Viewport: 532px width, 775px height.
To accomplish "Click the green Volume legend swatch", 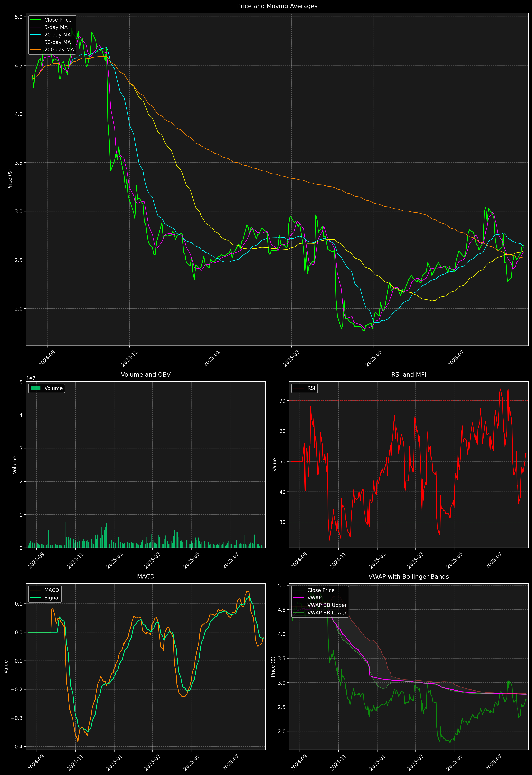I will tap(35, 388).
